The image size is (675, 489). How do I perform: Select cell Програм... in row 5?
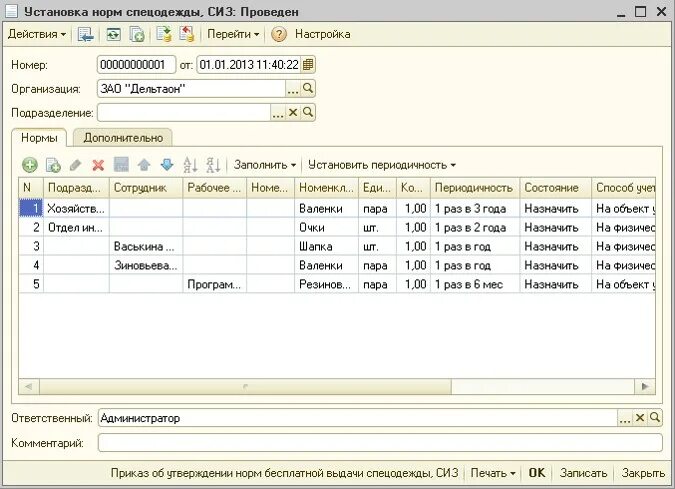214,284
